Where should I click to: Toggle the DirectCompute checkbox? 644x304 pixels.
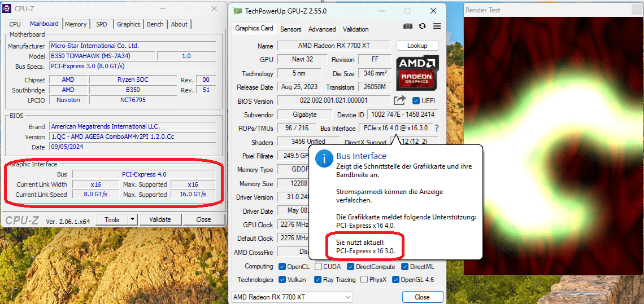pos(350,267)
